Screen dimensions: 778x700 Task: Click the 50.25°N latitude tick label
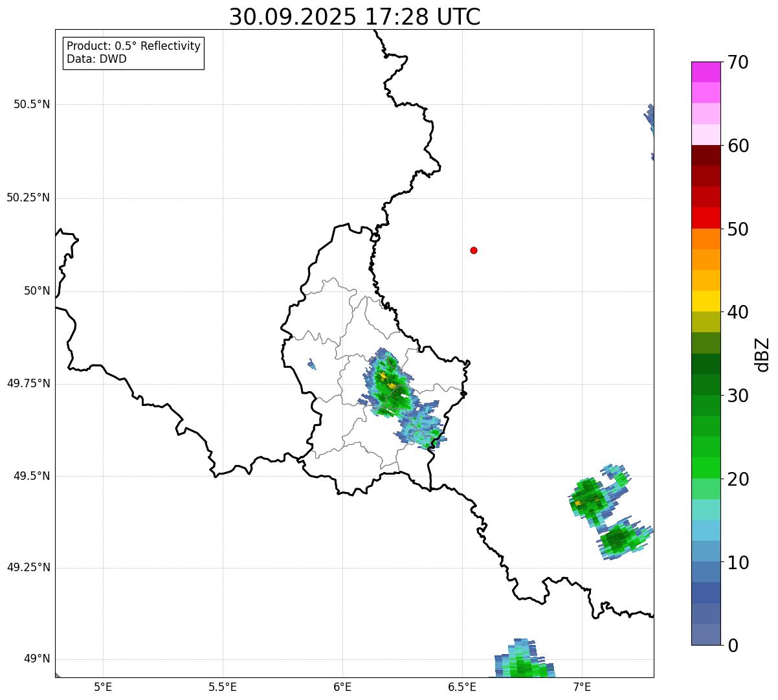click(28, 198)
